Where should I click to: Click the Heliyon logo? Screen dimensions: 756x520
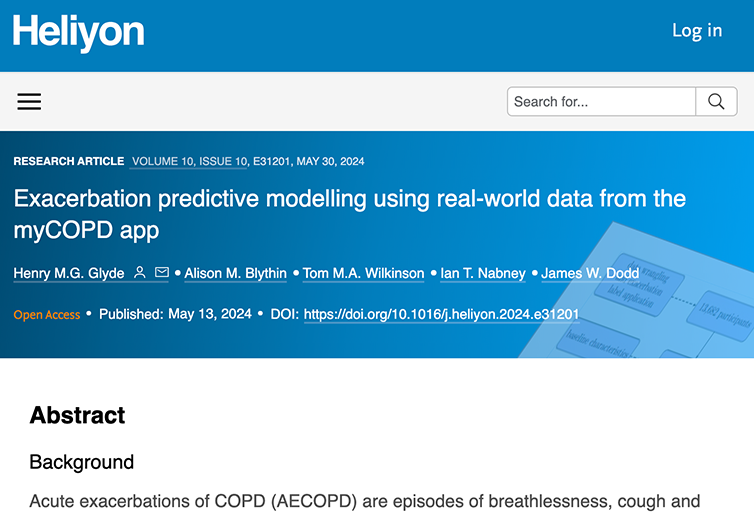pos(79,32)
